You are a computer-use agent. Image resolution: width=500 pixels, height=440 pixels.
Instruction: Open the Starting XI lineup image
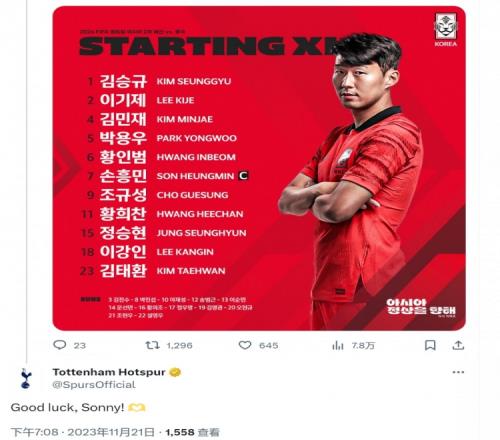point(259,168)
